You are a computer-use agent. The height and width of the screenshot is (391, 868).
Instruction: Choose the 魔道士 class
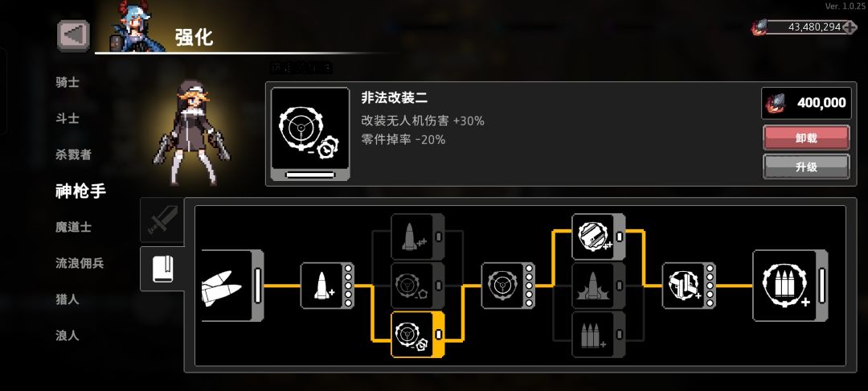coord(74,227)
